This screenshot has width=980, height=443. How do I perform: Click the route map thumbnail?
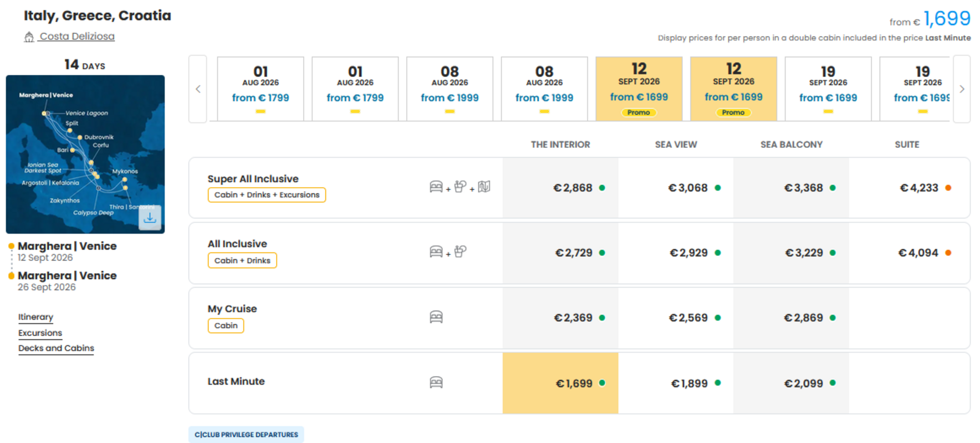85,154
